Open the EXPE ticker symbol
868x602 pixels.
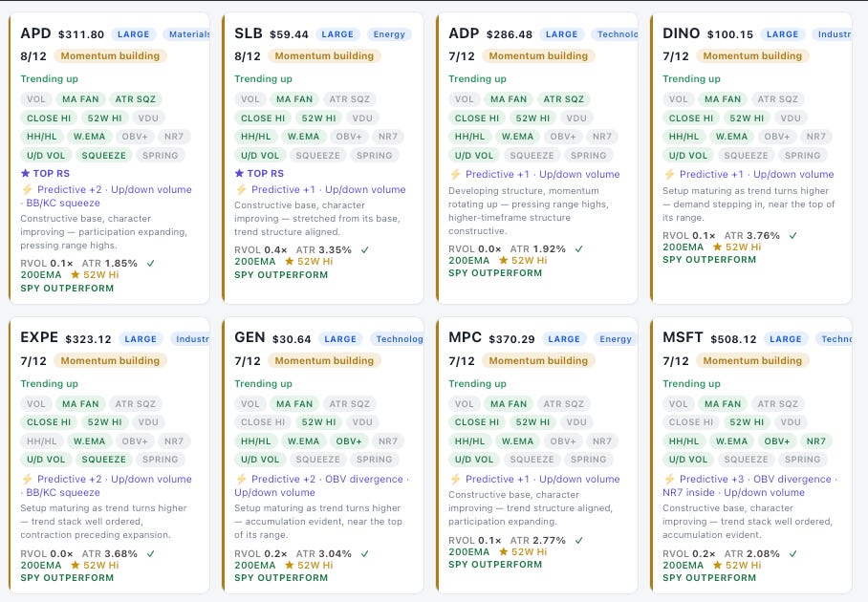(x=39, y=337)
